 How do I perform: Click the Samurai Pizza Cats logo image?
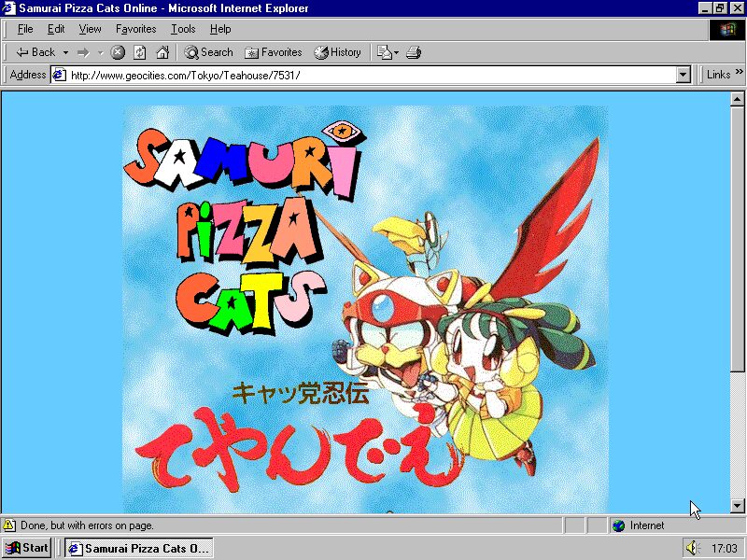(366, 310)
